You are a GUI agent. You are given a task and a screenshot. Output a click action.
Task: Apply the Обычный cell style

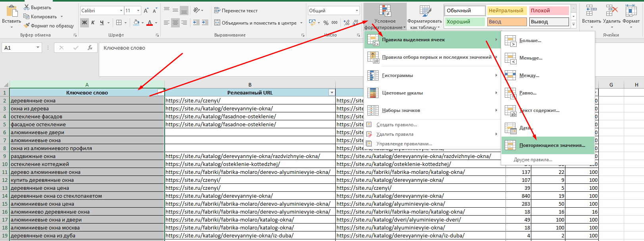pyautogui.click(x=465, y=11)
